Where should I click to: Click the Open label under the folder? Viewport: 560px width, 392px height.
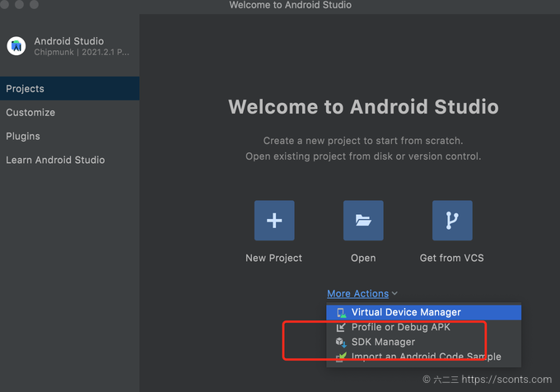(363, 258)
